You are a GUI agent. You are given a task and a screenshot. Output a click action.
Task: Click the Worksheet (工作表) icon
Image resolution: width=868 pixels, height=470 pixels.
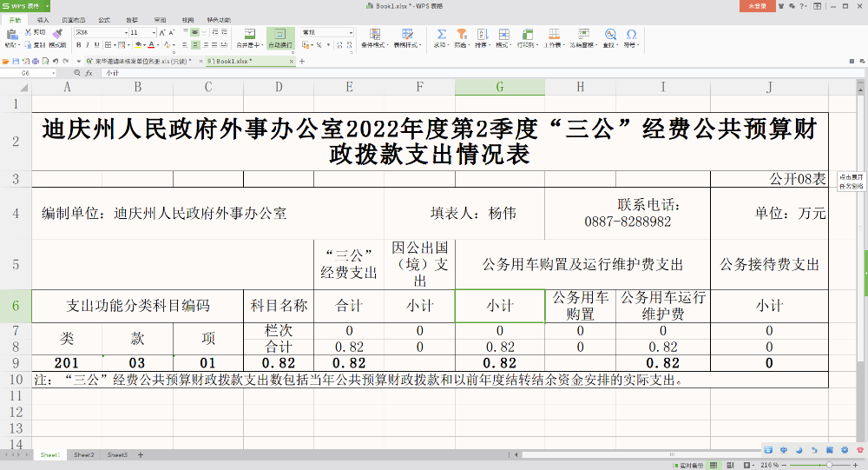pyautogui.click(x=554, y=34)
